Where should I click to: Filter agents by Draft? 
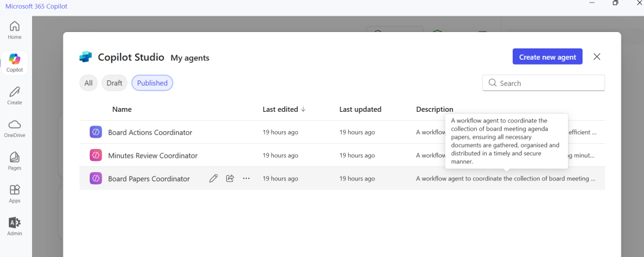click(114, 83)
